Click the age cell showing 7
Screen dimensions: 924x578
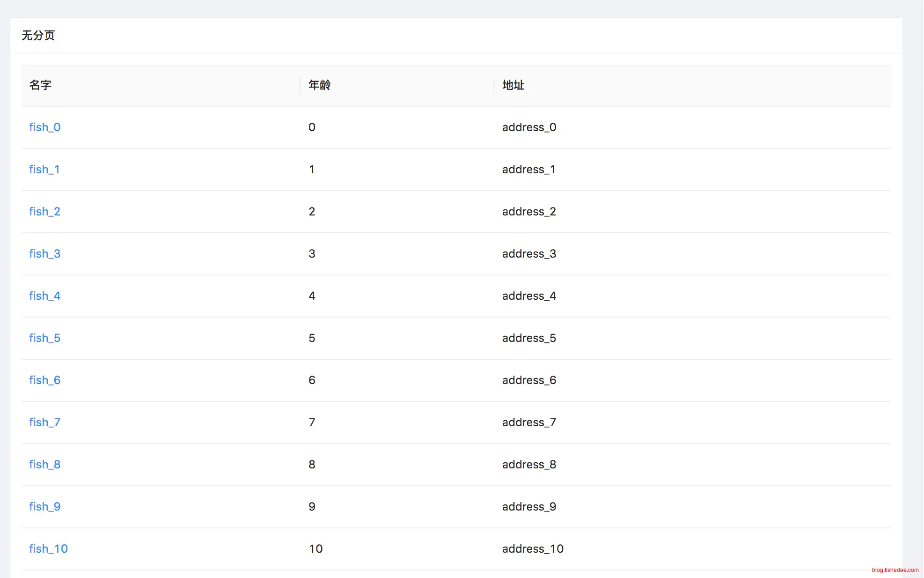coord(312,422)
